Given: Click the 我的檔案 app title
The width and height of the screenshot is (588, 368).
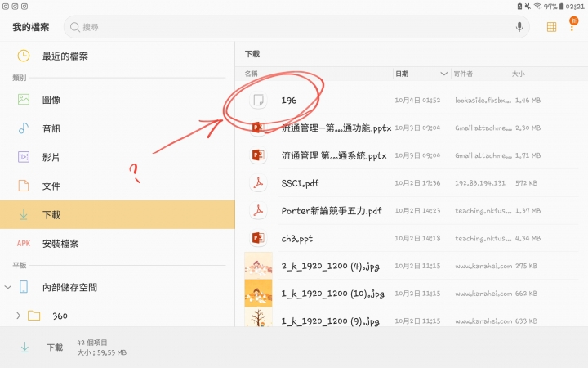Looking at the screenshot, I should 31,27.
